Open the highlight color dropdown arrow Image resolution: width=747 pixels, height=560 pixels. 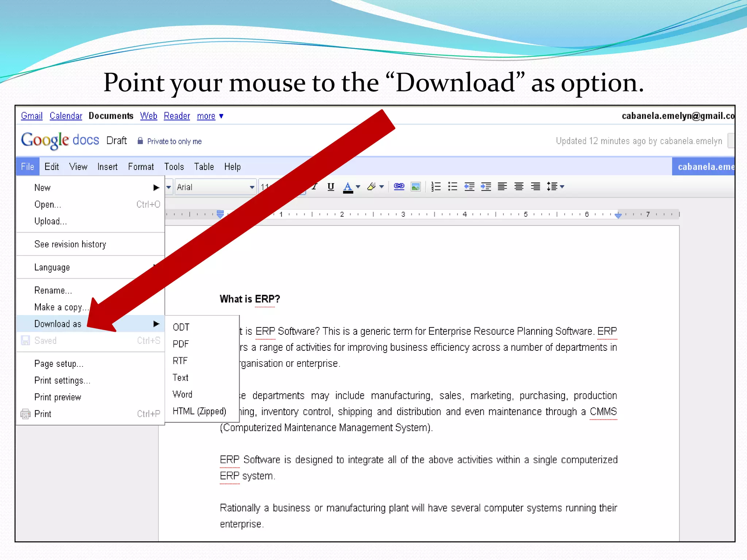(x=382, y=187)
